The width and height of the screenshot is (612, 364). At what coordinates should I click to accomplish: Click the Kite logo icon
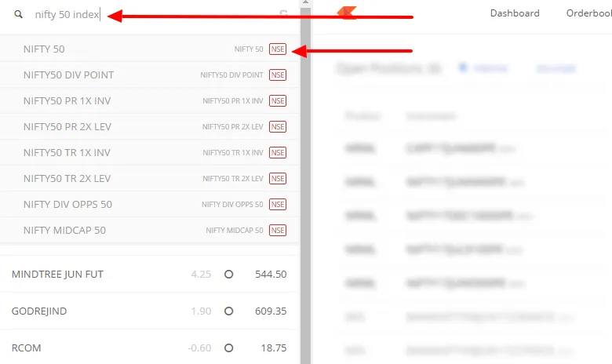347,13
